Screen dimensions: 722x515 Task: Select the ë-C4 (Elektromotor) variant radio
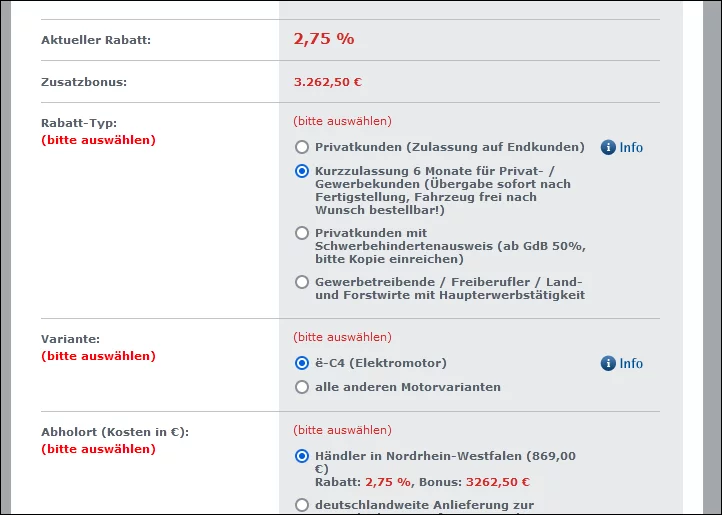302,363
